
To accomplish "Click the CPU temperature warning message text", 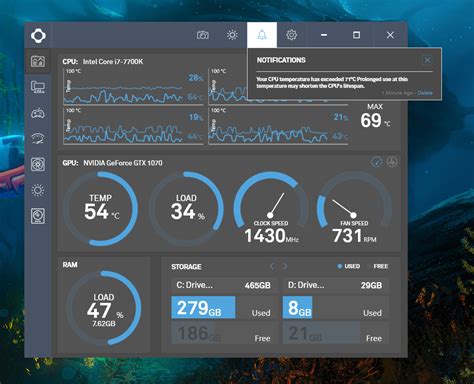I will 332,82.
